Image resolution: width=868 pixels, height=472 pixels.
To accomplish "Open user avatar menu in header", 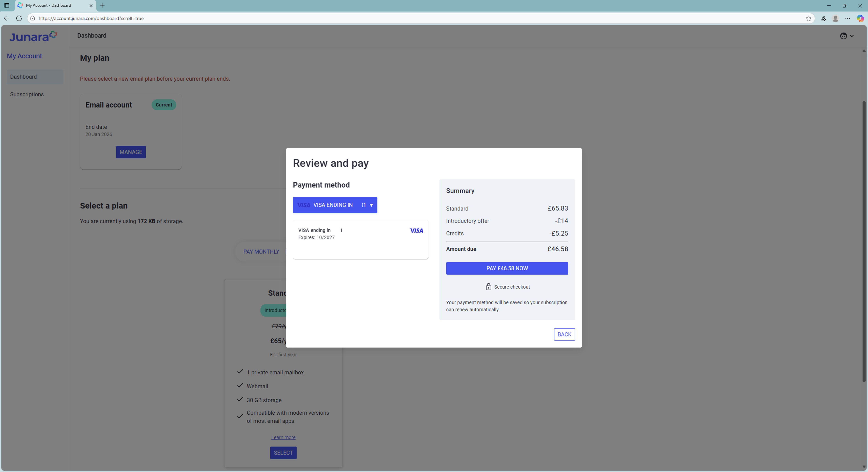I will click(846, 36).
